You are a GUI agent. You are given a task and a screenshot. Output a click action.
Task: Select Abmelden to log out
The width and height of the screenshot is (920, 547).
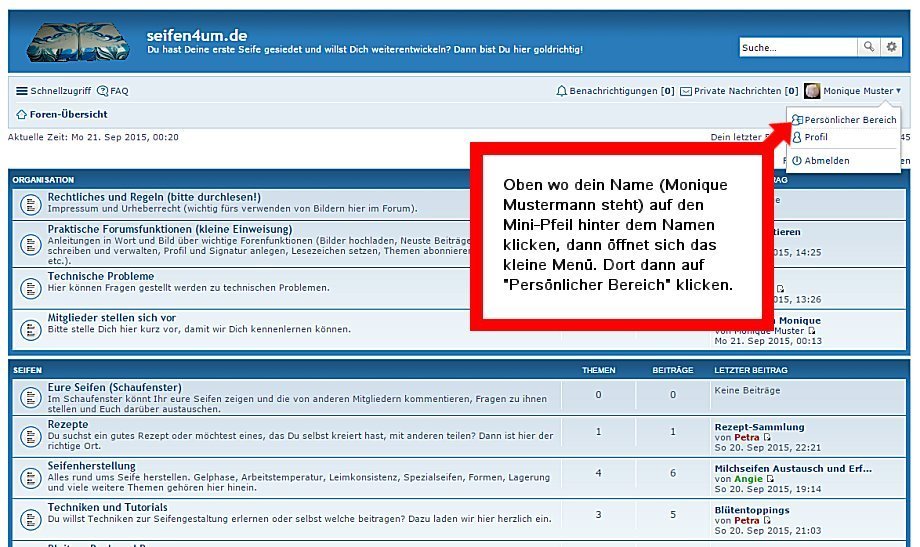click(x=827, y=161)
